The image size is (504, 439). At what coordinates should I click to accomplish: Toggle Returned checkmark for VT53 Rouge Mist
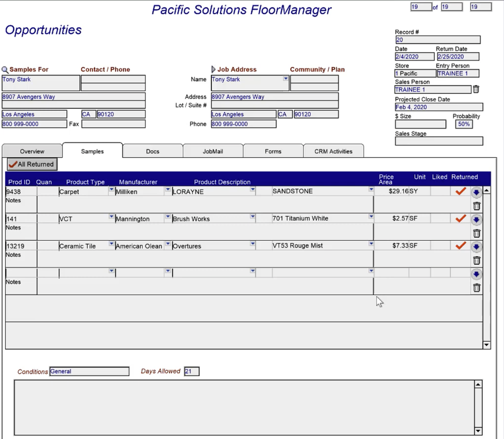pos(461,246)
